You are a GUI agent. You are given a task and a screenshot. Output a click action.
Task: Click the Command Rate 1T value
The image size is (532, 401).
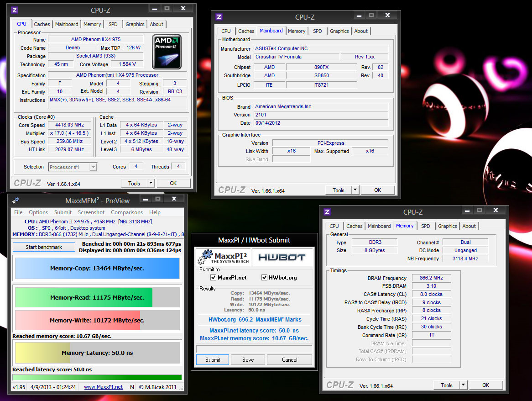pyautogui.click(x=431, y=335)
